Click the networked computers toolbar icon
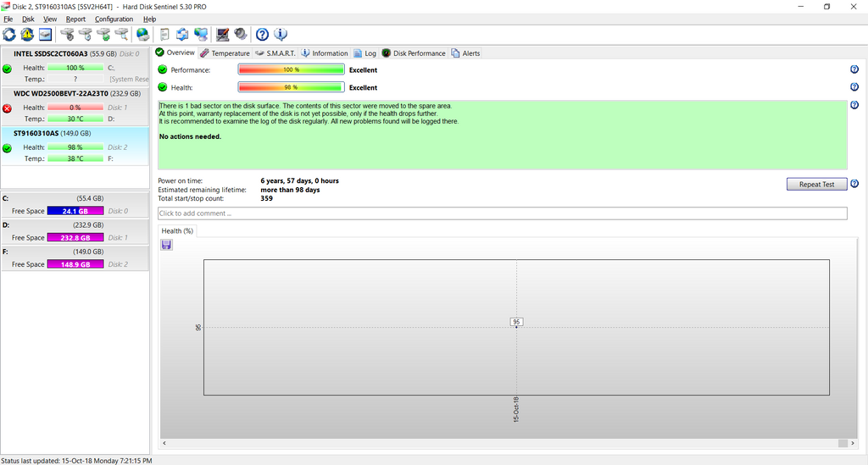 click(x=201, y=34)
